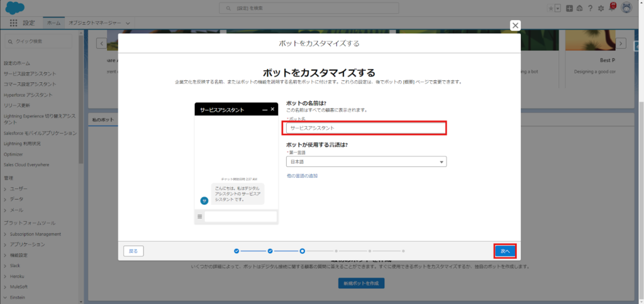Expand the Subscription Management node
This screenshot has height=304, width=644.
5,234
